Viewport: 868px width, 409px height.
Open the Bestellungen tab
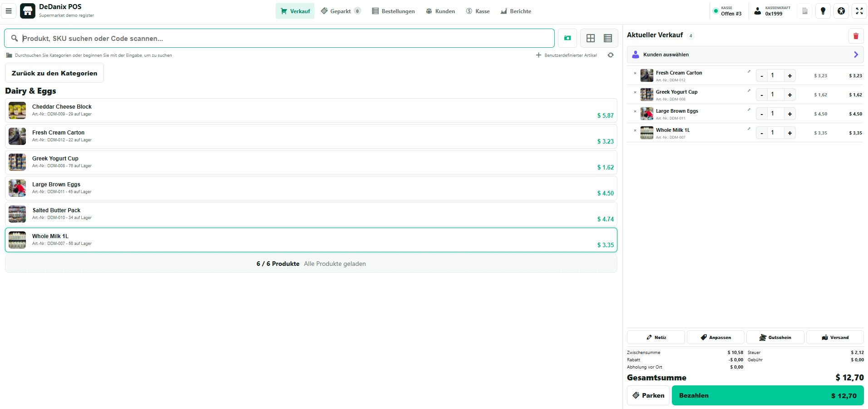(393, 11)
